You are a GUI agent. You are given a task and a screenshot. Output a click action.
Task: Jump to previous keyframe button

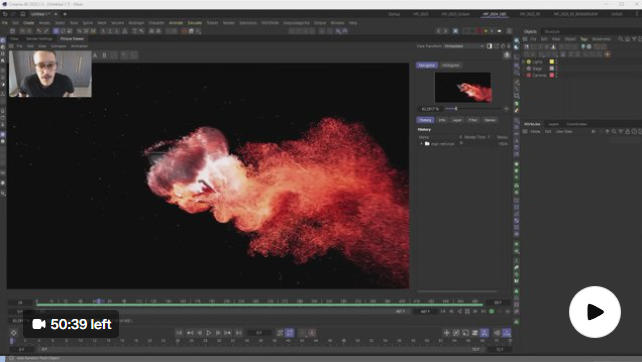pos(190,333)
